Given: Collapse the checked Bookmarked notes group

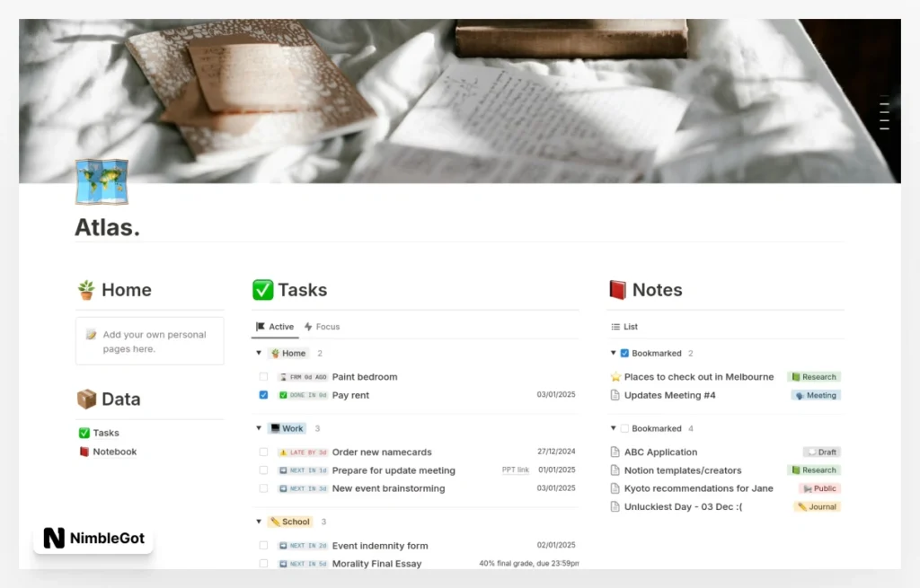Looking at the screenshot, I should (614, 354).
